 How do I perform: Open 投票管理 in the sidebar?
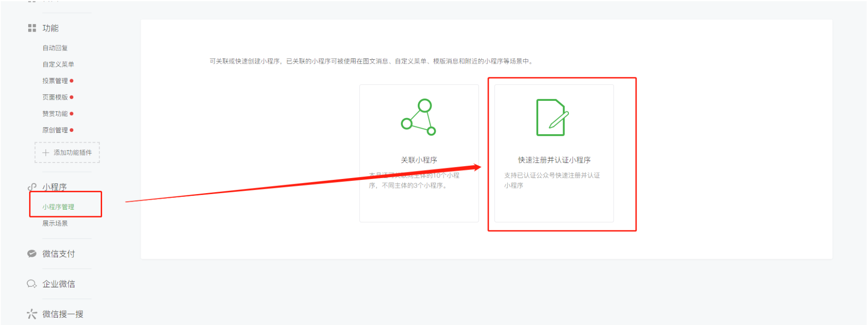point(55,81)
